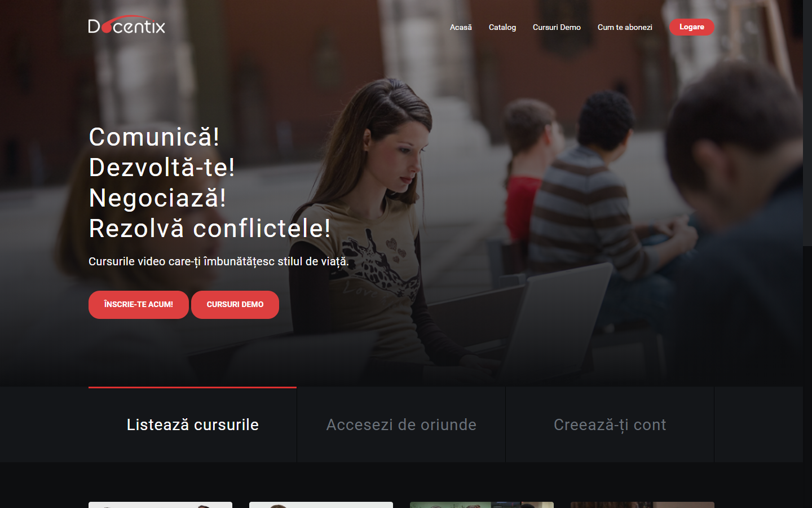Viewport: 812px width, 508px height.
Task: Switch to the Accesezi de oriunde tab
Action: pos(401,424)
